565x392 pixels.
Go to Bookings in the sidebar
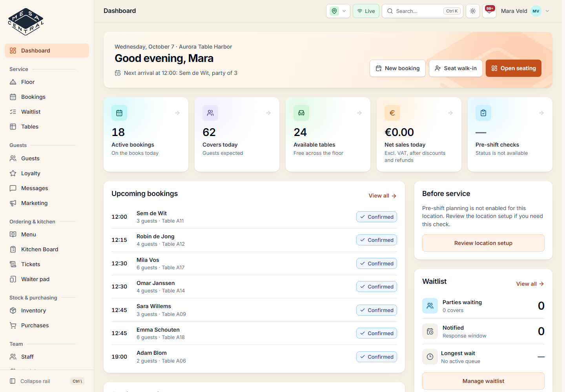point(47,97)
